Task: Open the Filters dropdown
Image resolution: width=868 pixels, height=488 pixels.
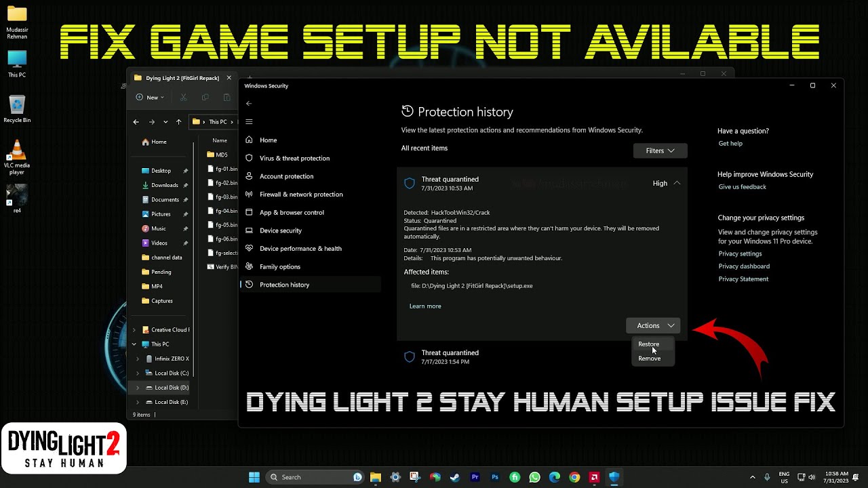Action: point(660,150)
